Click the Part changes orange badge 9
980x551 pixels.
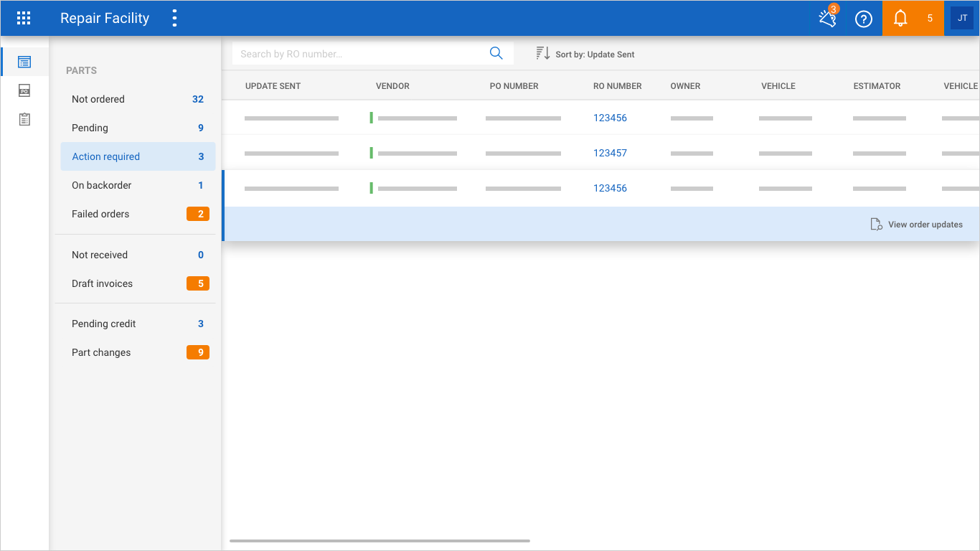[198, 352]
